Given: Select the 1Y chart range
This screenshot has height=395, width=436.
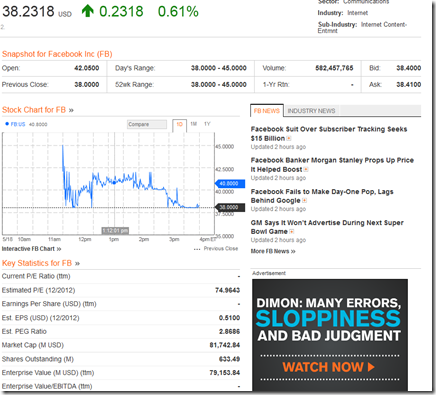Looking at the screenshot, I should click(207, 124).
